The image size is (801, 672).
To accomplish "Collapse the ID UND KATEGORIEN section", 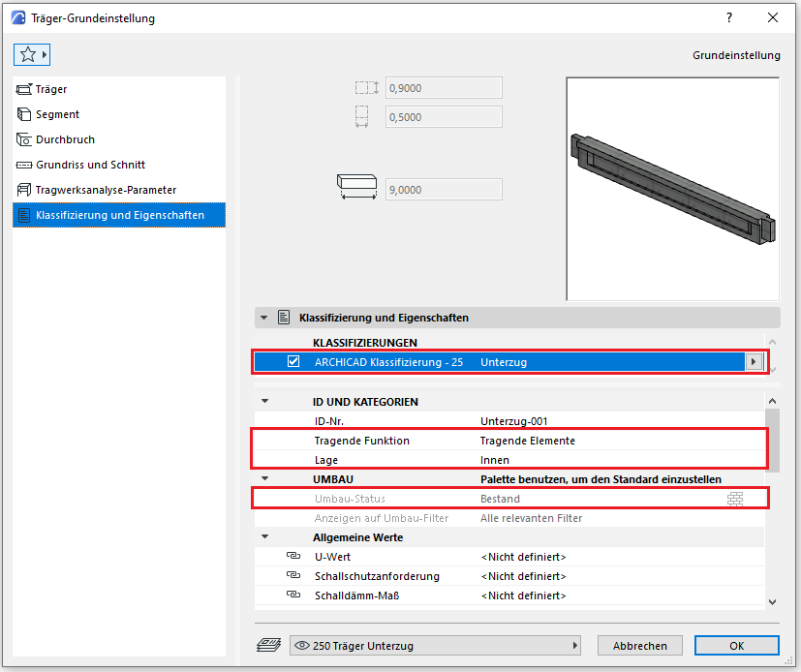I will coord(264,402).
